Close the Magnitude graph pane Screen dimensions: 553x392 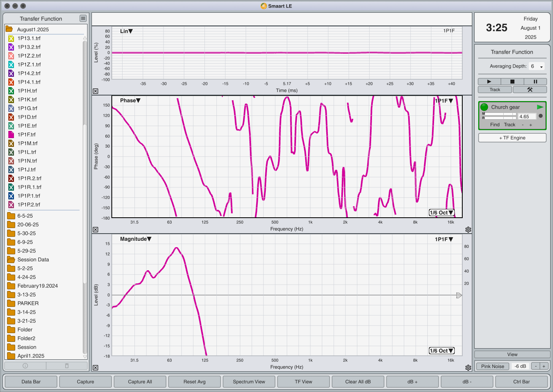click(95, 368)
